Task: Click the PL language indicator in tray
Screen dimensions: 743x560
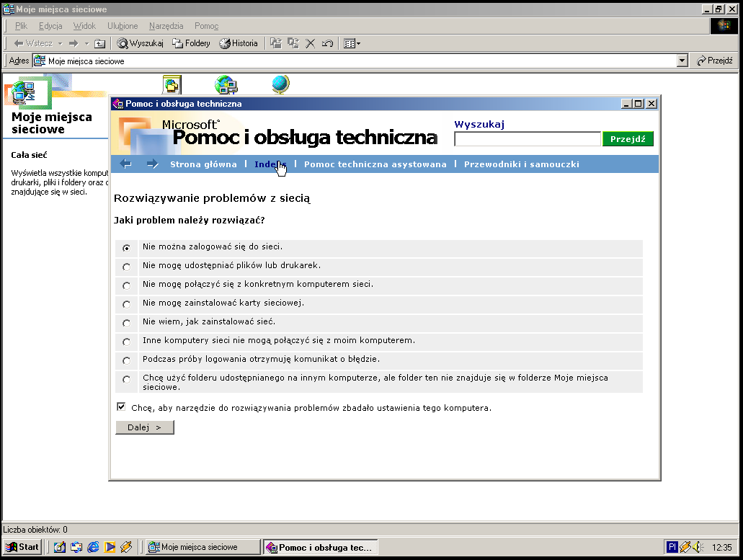Action: click(x=672, y=547)
